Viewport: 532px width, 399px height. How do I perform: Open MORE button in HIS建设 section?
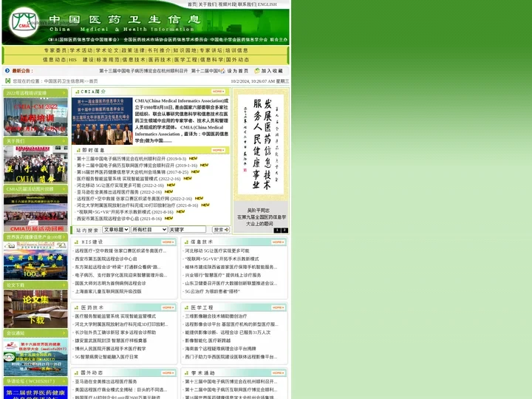[168, 242]
